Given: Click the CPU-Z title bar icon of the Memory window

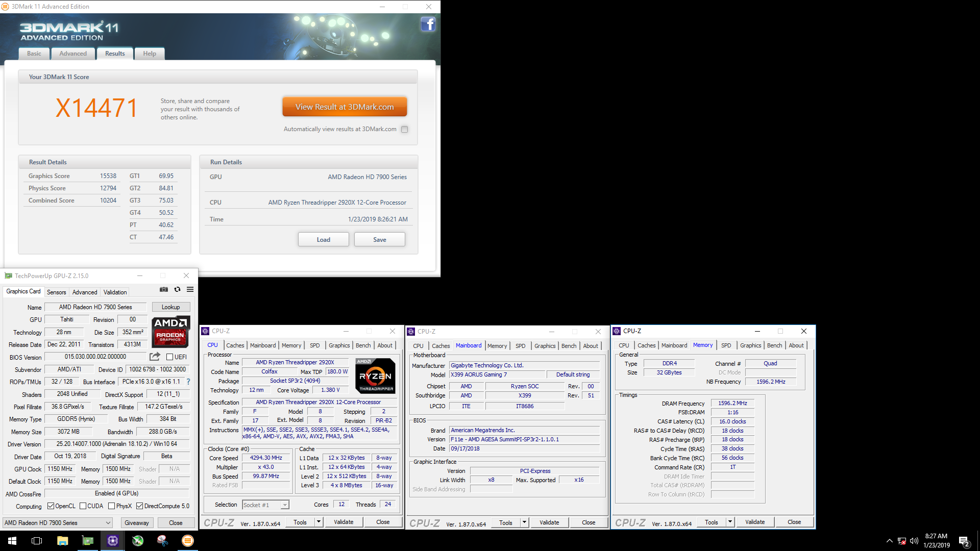Looking at the screenshot, I should (617, 331).
